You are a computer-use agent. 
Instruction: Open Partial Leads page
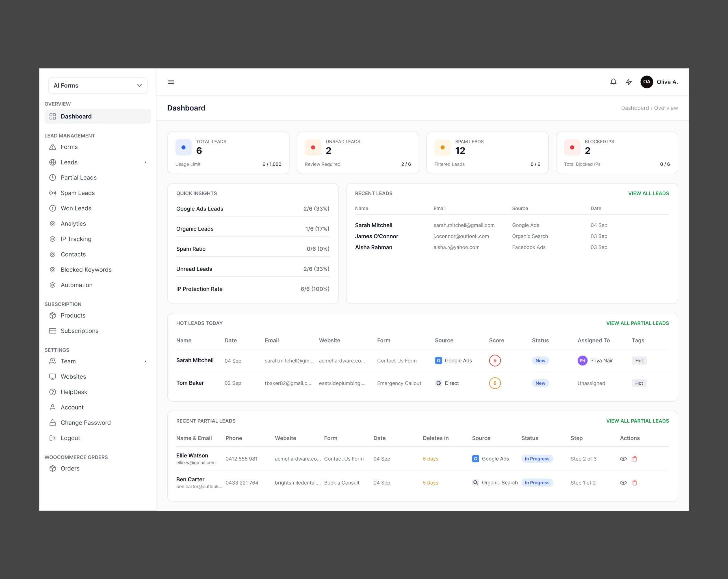pos(97,177)
